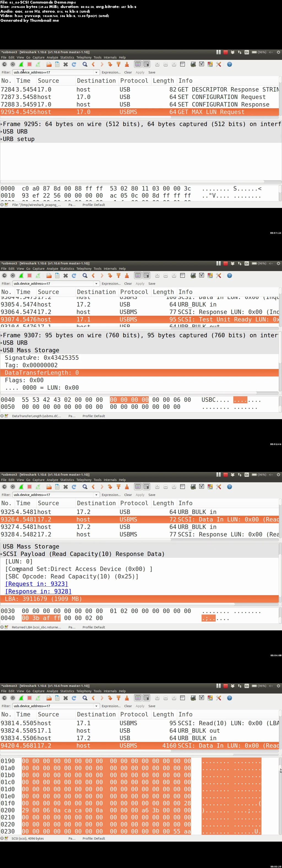Screen dimensions: 282x868
Task: In the packet 9307 window, click the close-file X icon
Action: click(66, 276)
